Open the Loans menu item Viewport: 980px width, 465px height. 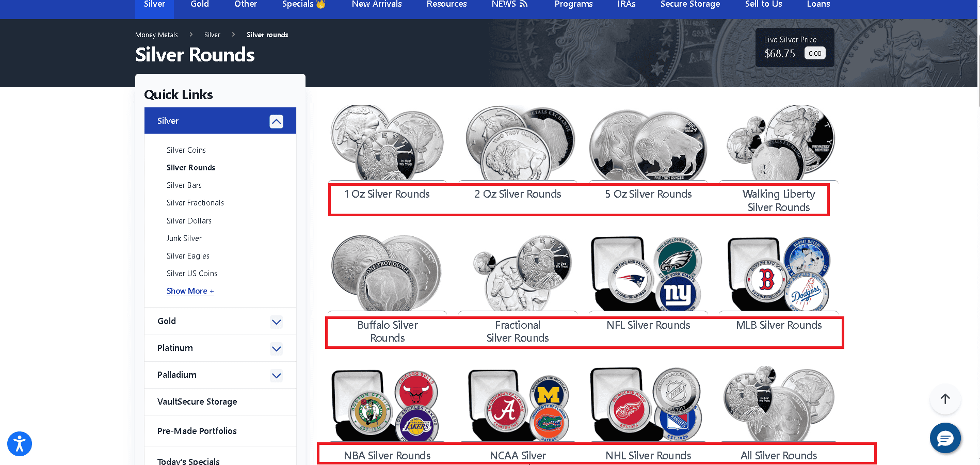[x=818, y=5]
